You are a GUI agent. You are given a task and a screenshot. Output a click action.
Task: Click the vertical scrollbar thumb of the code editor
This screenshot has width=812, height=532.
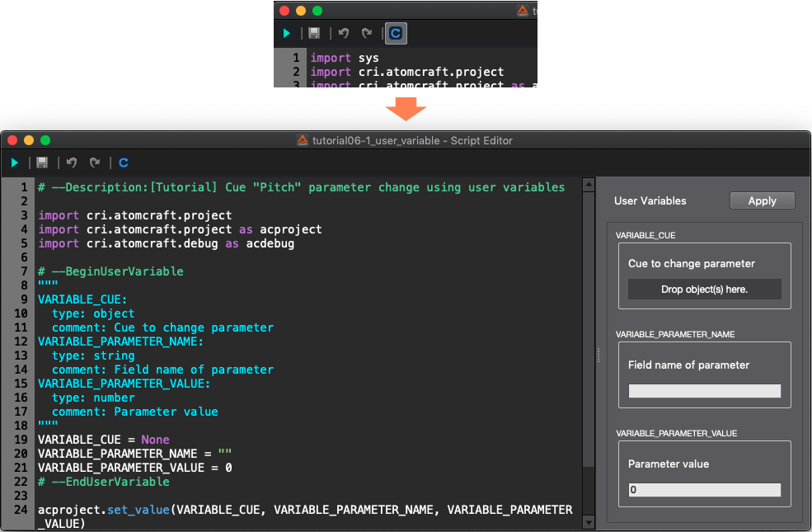pyautogui.click(x=589, y=330)
